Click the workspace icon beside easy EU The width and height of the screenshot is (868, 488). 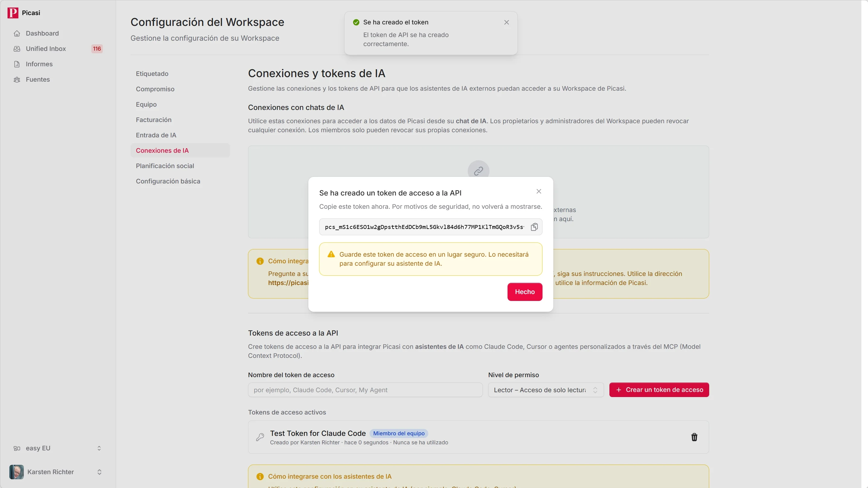(x=17, y=448)
